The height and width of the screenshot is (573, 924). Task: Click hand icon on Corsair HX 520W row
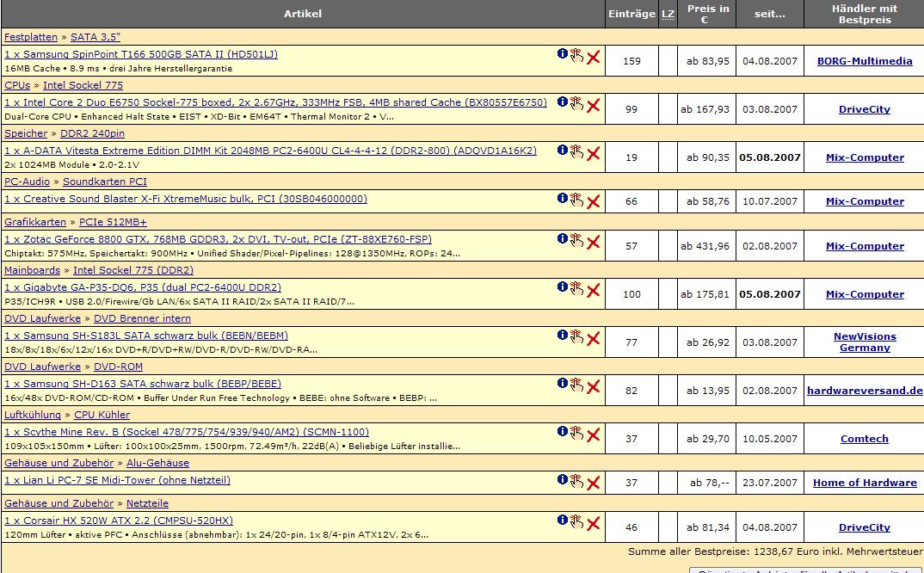[x=577, y=522]
